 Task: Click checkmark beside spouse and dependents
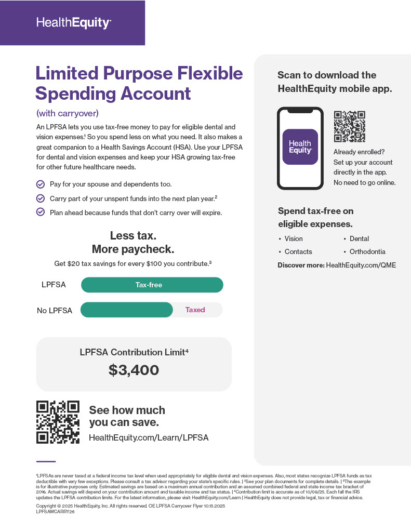(41, 184)
